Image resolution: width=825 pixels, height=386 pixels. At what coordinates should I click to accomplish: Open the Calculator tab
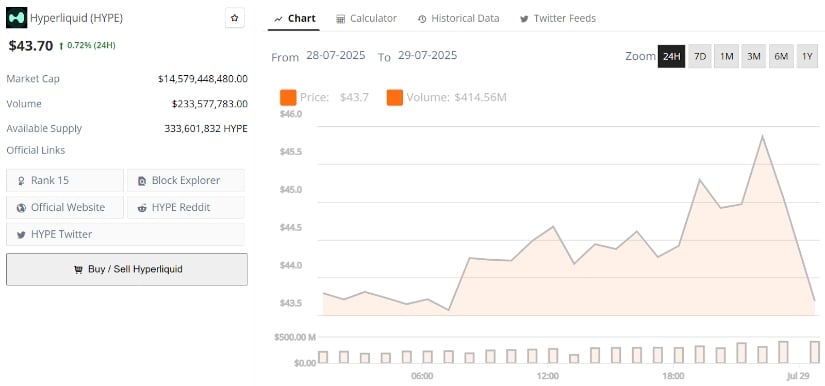pos(367,18)
